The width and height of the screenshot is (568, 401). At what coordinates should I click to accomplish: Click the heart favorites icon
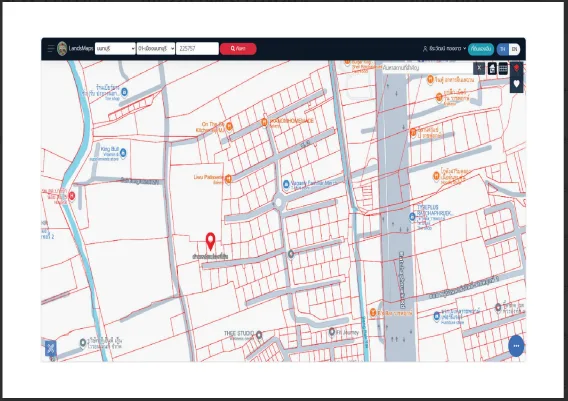tap(517, 84)
